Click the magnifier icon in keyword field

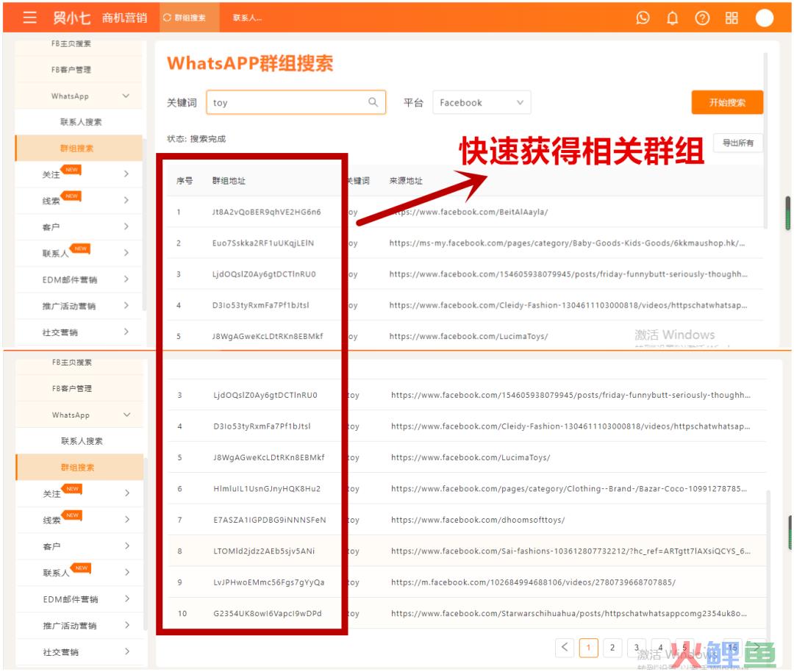[373, 102]
